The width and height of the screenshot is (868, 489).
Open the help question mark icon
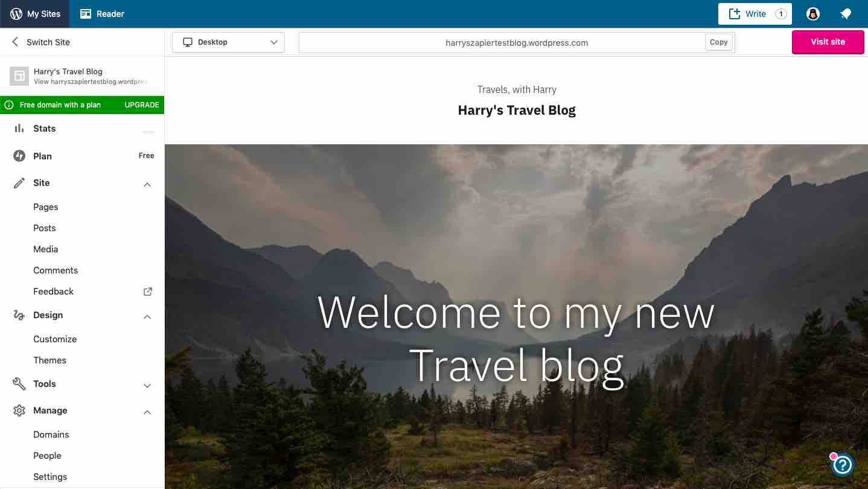coord(842,464)
